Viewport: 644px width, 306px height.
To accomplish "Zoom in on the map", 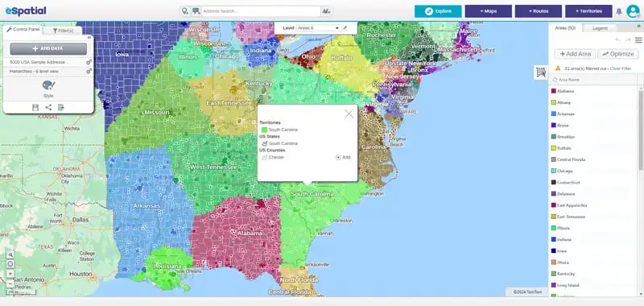I will click(10, 274).
